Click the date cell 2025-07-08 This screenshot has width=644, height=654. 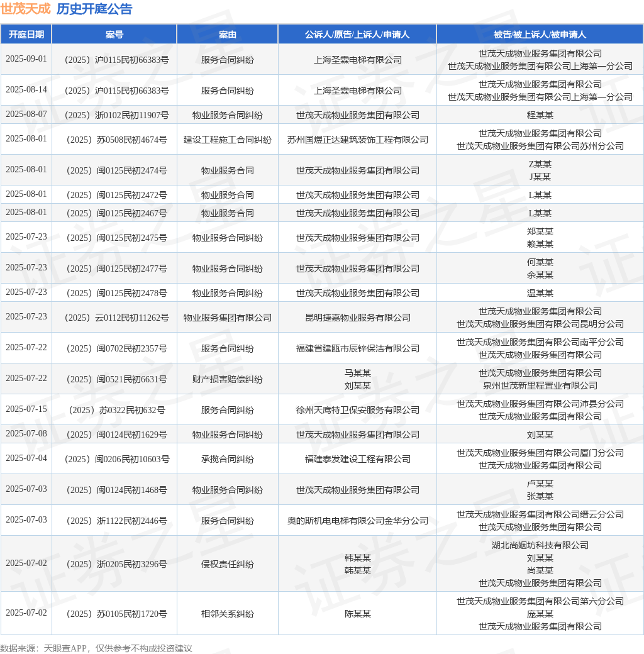26,434
